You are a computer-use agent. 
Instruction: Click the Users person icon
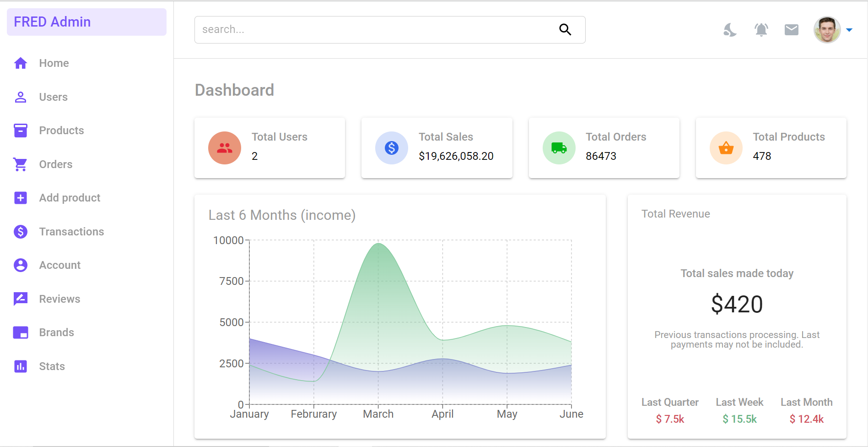click(21, 97)
